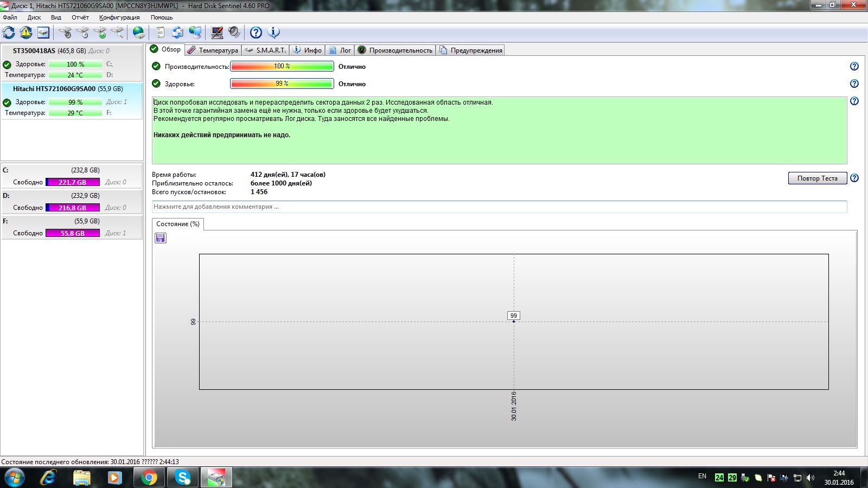Click the comment input field

tap(500, 207)
